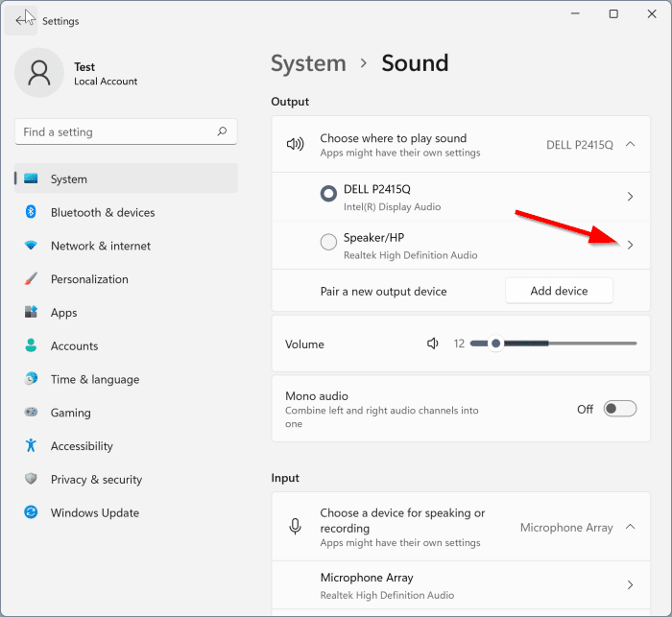672x617 pixels.
Task: Go back with the arrow in Settings
Action: point(21,20)
